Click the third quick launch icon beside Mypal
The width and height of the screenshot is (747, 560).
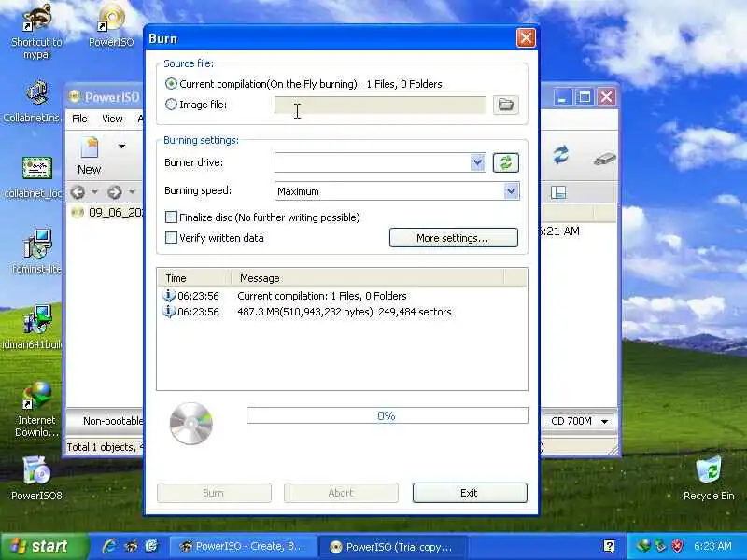pyautogui.click(x=151, y=546)
